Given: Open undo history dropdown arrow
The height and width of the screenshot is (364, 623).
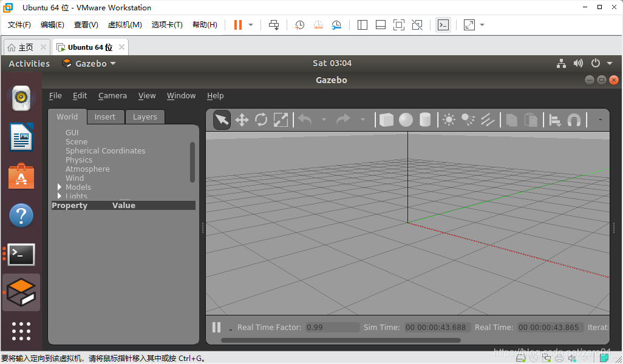Looking at the screenshot, I should [x=324, y=120].
